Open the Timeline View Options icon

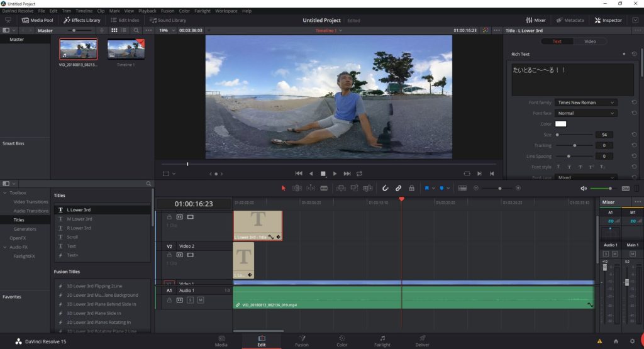462,188
